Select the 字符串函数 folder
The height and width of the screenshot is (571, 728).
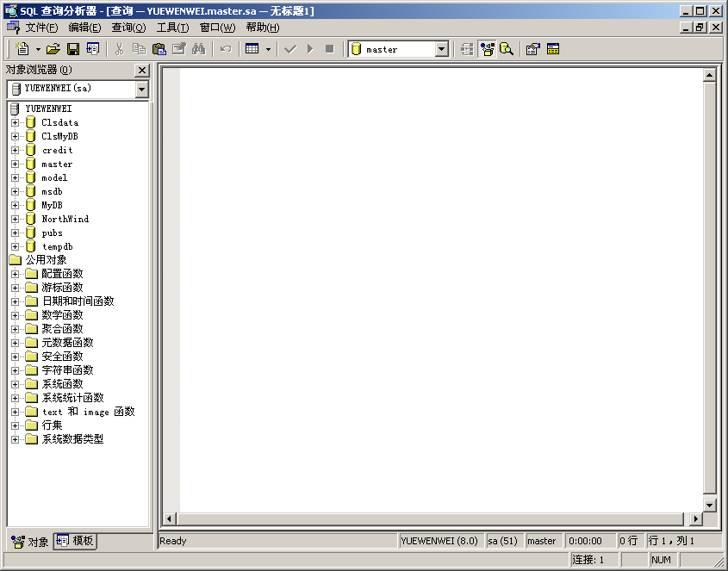(68, 370)
